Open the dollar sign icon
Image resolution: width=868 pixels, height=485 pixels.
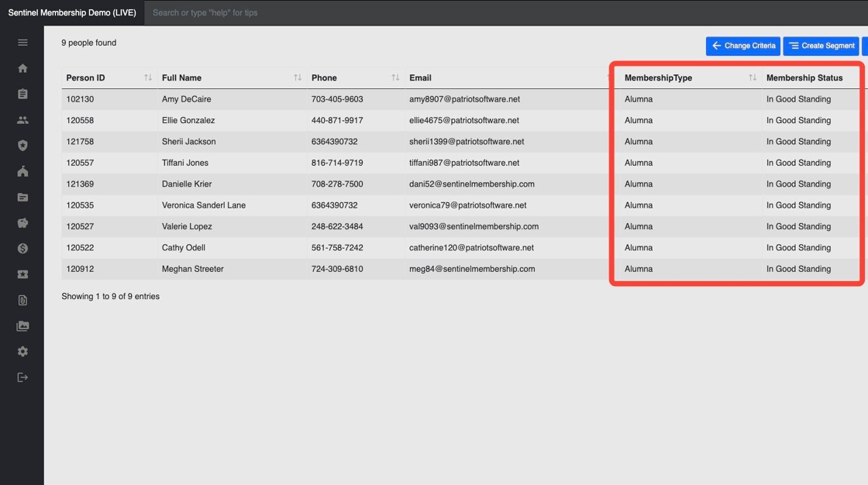[x=22, y=249]
